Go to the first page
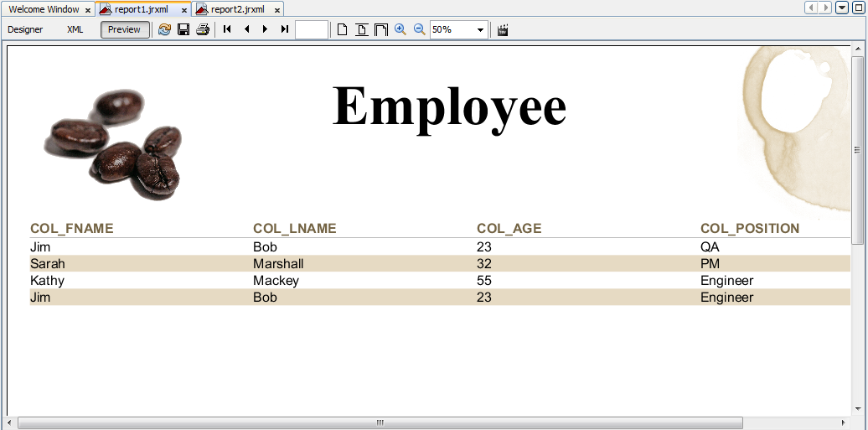The height and width of the screenshot is (430, 868). coord(227,29)
